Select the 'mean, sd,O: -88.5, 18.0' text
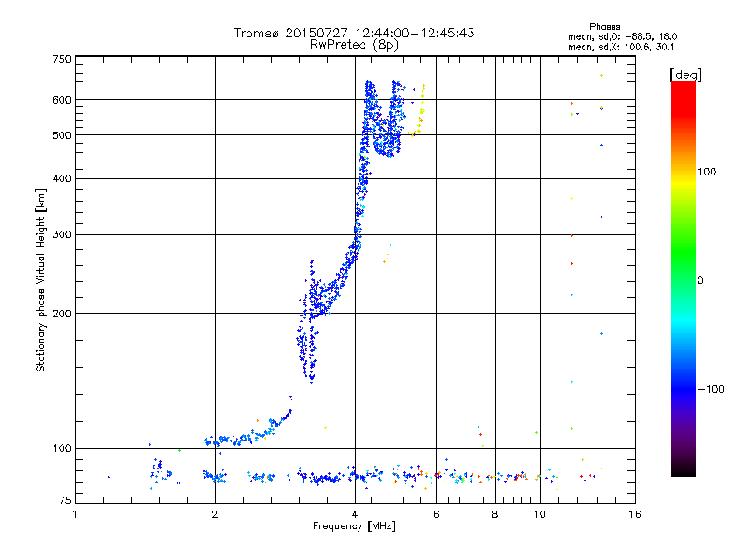This screenshot has width=747, height=560. pyautogui.click(x=622, y=36)
